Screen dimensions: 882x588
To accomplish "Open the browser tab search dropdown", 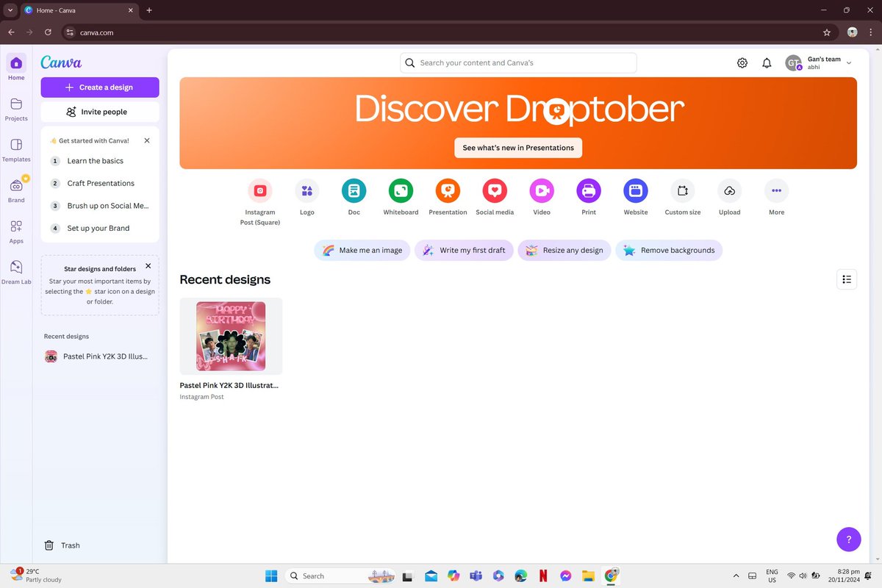I will pyautogui.click(x=10, y=10).
